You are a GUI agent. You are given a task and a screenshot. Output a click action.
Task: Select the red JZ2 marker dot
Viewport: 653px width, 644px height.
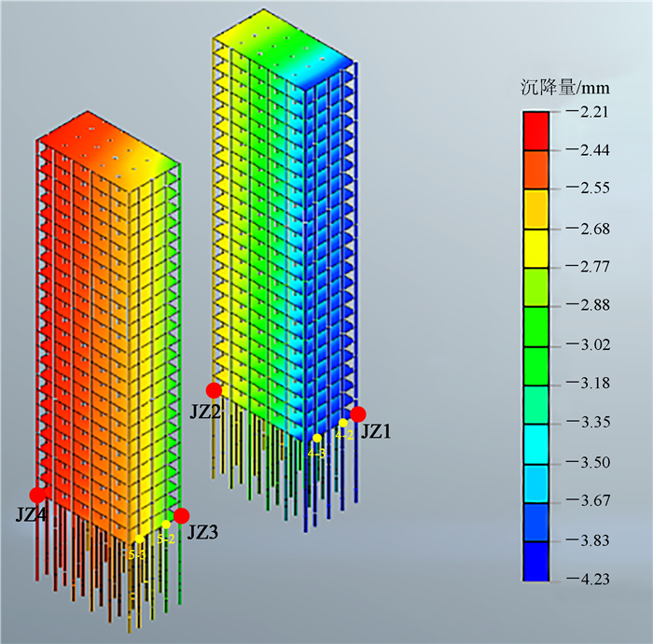215,390
